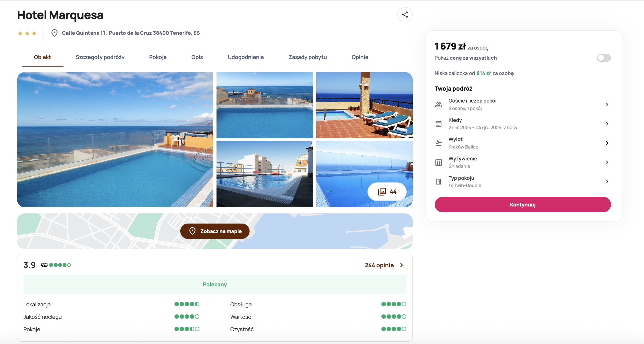Image resolution: width=644 pixels, height=344 pixels.
Task: Go to the Opis tab
Action: (x=197, y=57)
